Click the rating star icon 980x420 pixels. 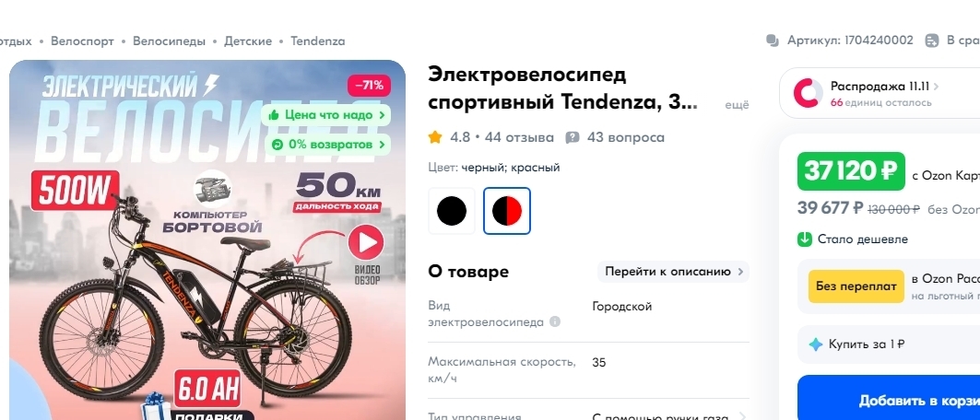435,136
